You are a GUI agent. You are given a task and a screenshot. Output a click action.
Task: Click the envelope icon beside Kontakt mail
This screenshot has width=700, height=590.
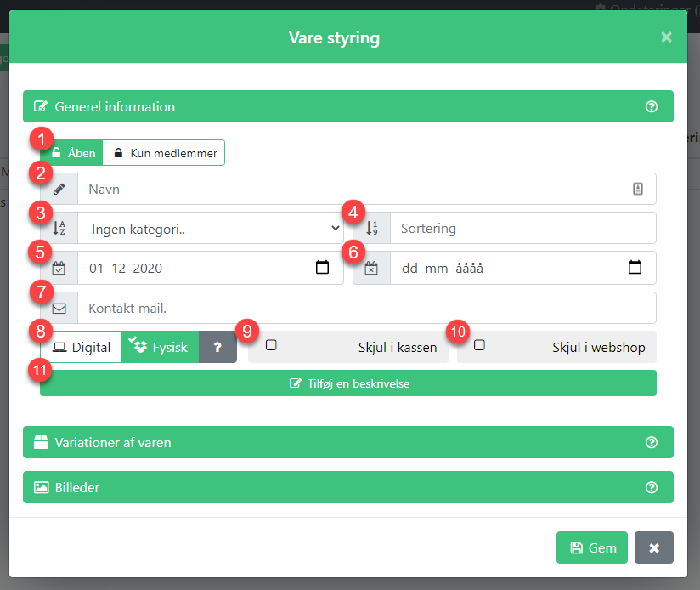[x=59, y=308]
